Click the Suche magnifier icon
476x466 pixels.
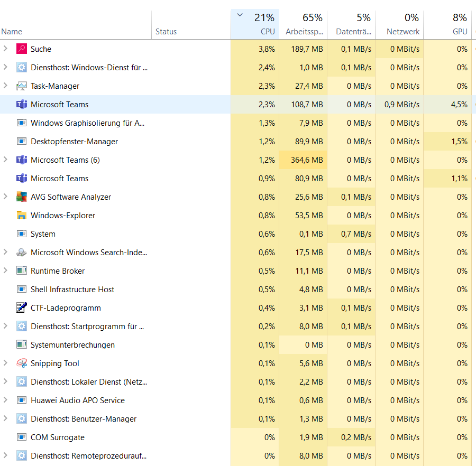coord(22,49)
